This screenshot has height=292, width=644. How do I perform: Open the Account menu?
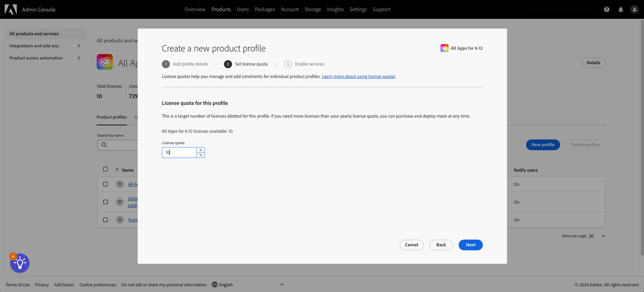tap(290, 9)
